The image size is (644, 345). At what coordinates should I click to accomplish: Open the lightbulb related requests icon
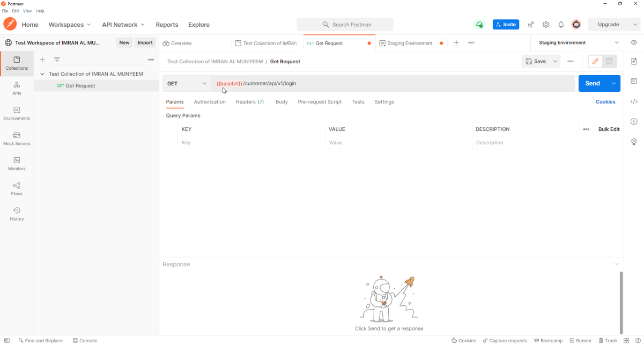point(634,142)
